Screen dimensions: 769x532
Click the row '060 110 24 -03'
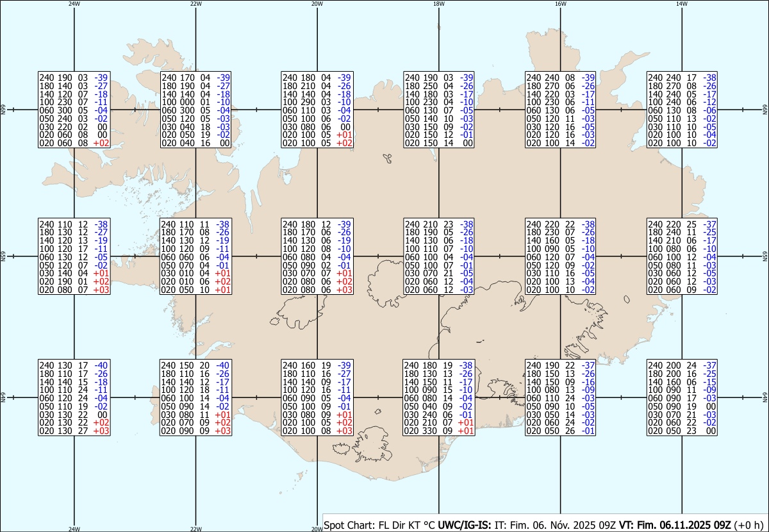(561, 397)
